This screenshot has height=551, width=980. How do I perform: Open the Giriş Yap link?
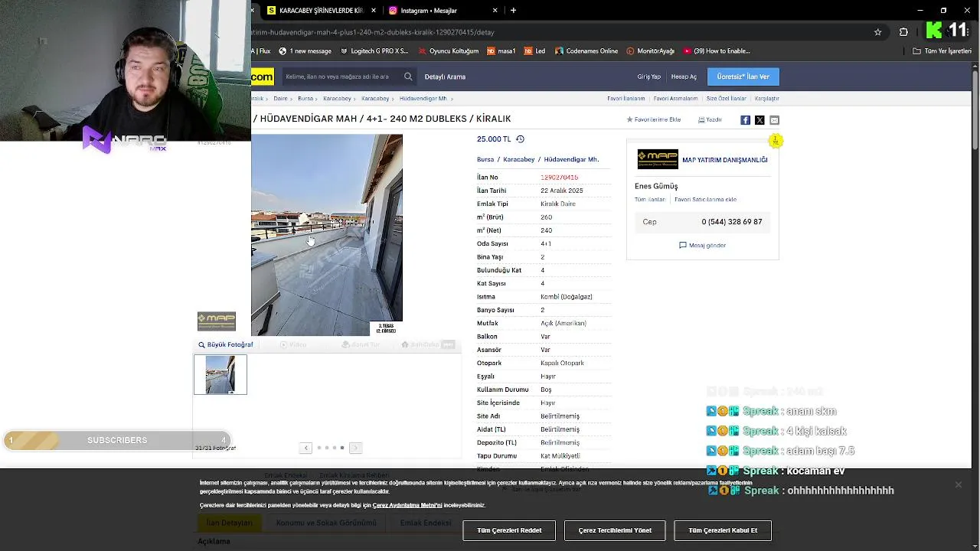point(648,77)
